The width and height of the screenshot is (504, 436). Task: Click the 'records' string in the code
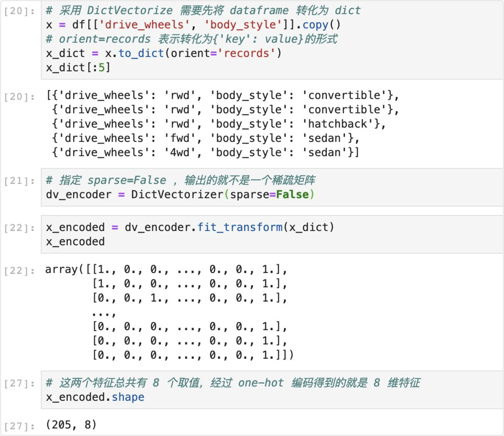click(x=246, y=53)
